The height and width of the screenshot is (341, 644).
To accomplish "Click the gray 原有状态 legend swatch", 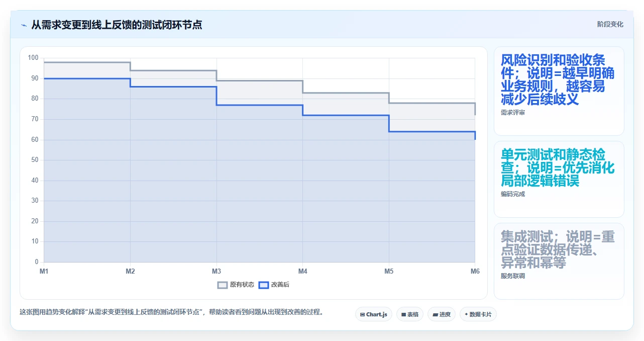I will pos(223,285).
